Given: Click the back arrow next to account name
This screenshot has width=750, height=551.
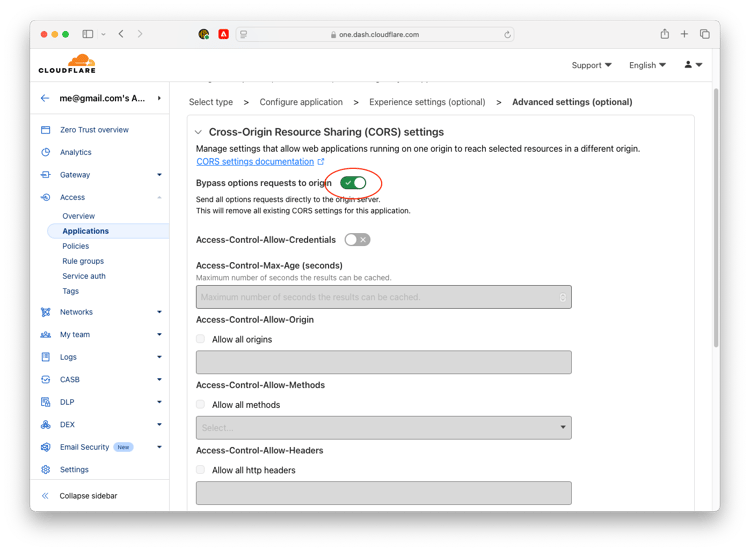Looking at the screenshot, I should [x=45, y=98].
